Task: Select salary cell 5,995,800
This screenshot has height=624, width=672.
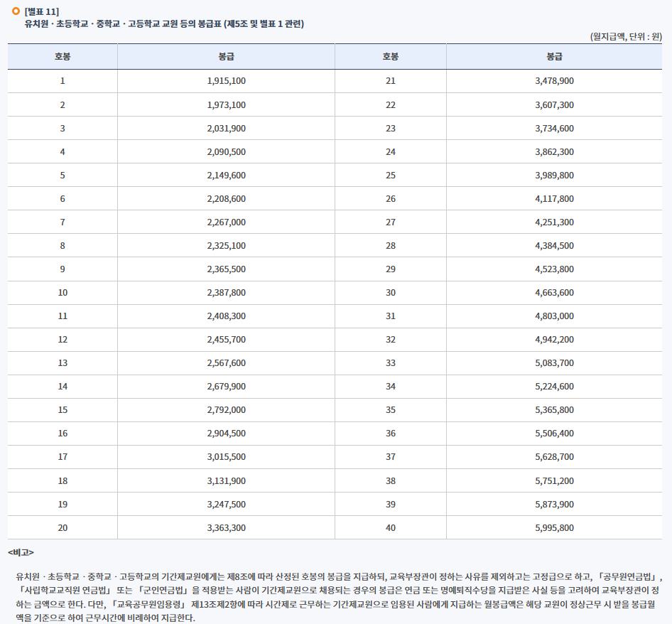Action: click(554, 528)
